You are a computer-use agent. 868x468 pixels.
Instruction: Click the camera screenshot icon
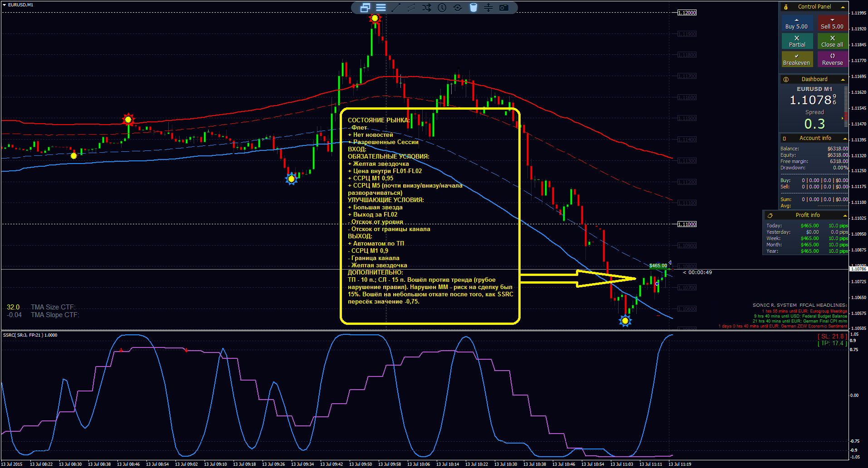tap(504, 8)
